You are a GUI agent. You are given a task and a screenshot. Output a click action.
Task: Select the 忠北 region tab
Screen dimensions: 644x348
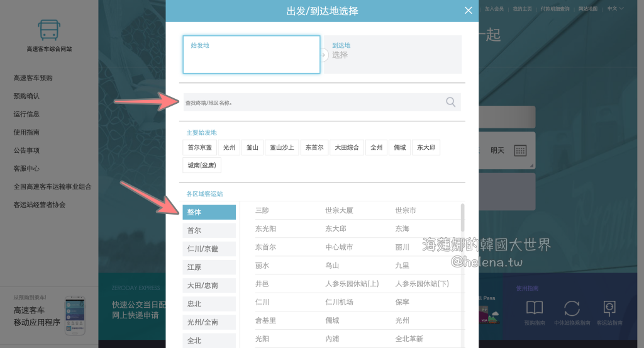click(x=209, y=304)
